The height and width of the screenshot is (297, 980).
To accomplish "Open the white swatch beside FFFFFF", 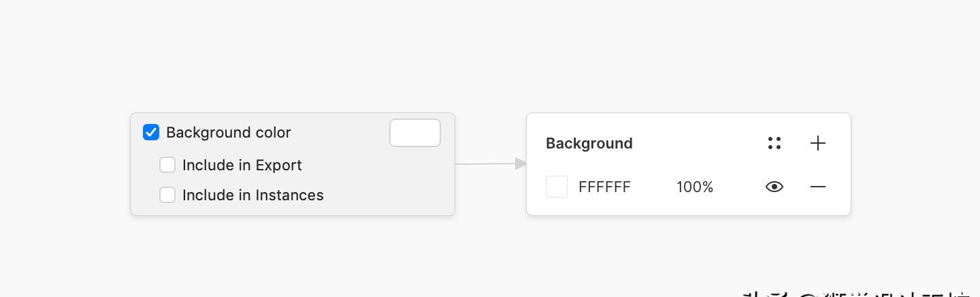I will click(x=557, y=187).
